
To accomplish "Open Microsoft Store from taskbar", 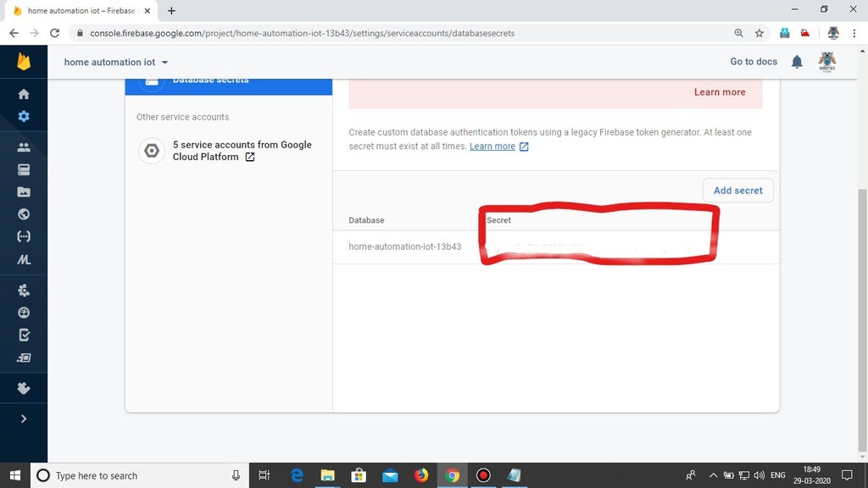I will (x=359, y=475).
